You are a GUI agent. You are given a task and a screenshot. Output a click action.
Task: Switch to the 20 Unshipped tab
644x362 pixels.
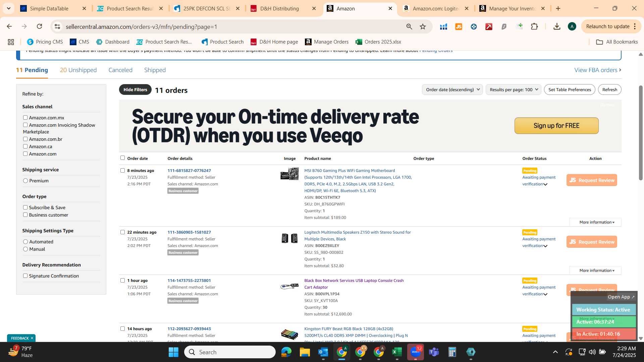coord(78,70)
